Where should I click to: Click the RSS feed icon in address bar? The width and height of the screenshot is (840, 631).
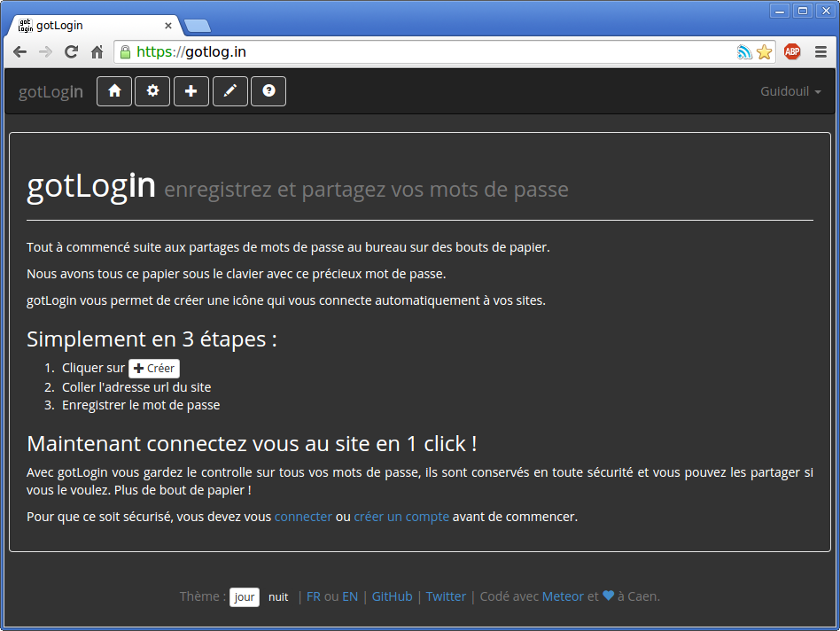tap(744, 52)
